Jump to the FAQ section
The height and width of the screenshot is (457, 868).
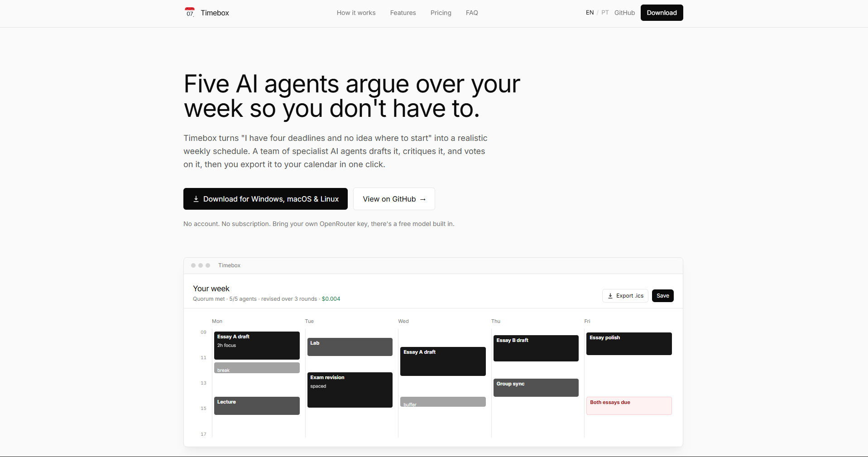click(472, 13)
